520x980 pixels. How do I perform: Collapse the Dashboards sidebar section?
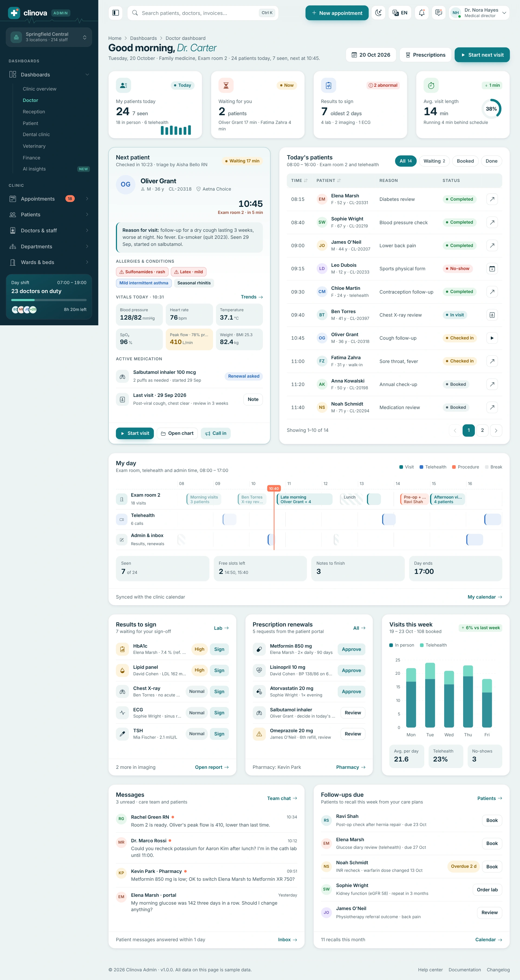49,75
